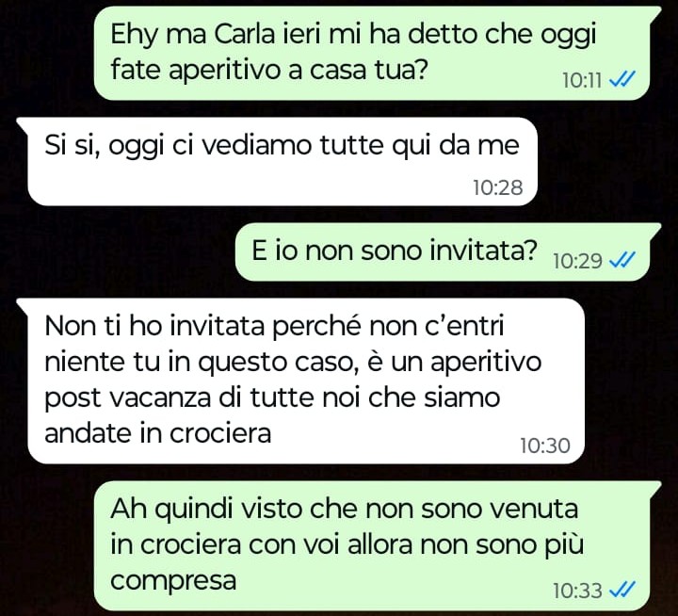Tap the read checkmarks on the 10:11 message
Image resolution: width=678 pixels, height=616 pixels.
621,80
